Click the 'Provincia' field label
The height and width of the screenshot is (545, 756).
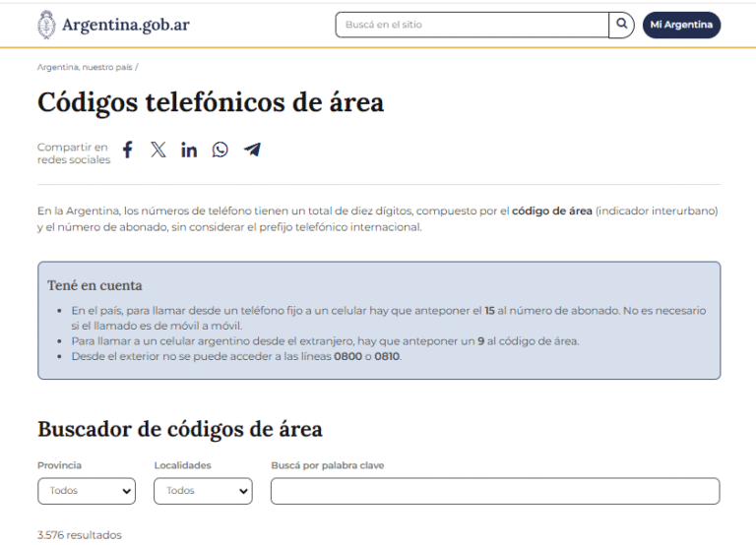(59, 465)
